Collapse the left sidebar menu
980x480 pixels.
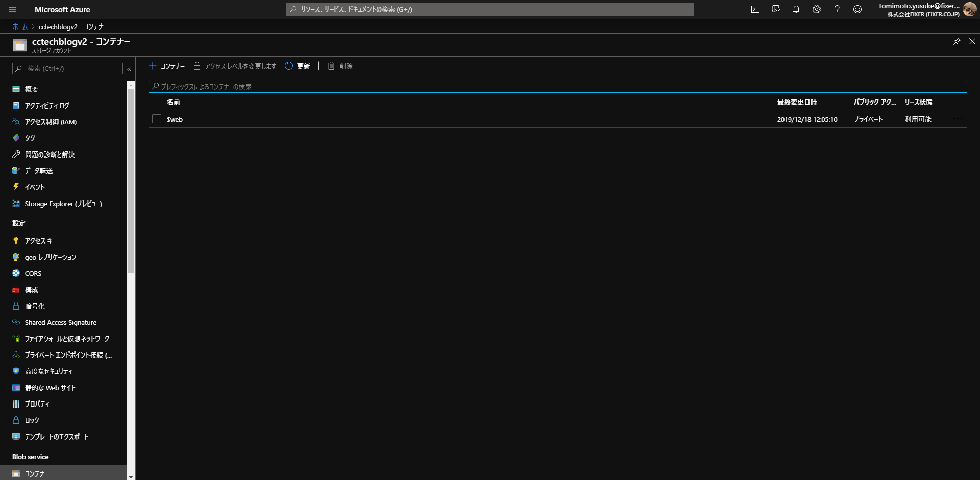point(129,69)
